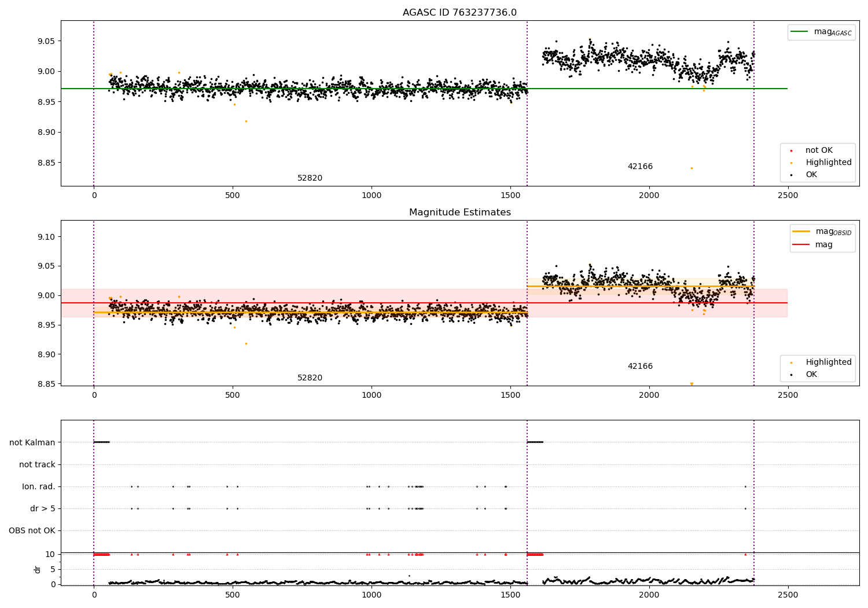Click the 2500 x-tick of the bottom plot
This screenshot has width=868, height=608.
(788, 595)
